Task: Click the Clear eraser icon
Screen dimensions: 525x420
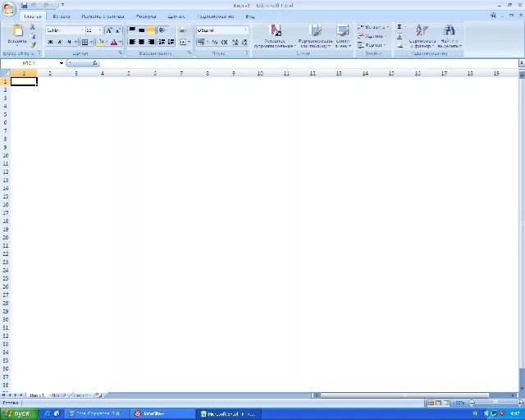Action: pyautogui.click(x=399, y=45)
